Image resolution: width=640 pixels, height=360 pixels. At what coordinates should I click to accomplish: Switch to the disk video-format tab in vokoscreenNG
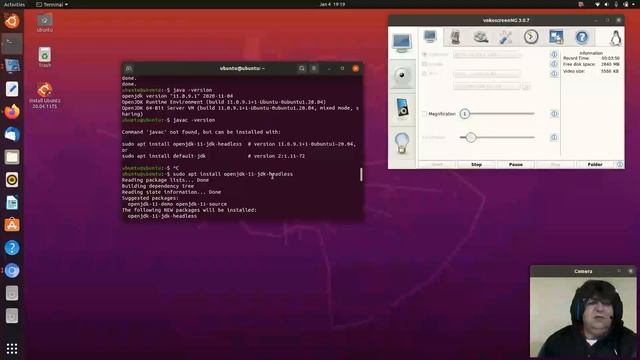tap(481, 37)
